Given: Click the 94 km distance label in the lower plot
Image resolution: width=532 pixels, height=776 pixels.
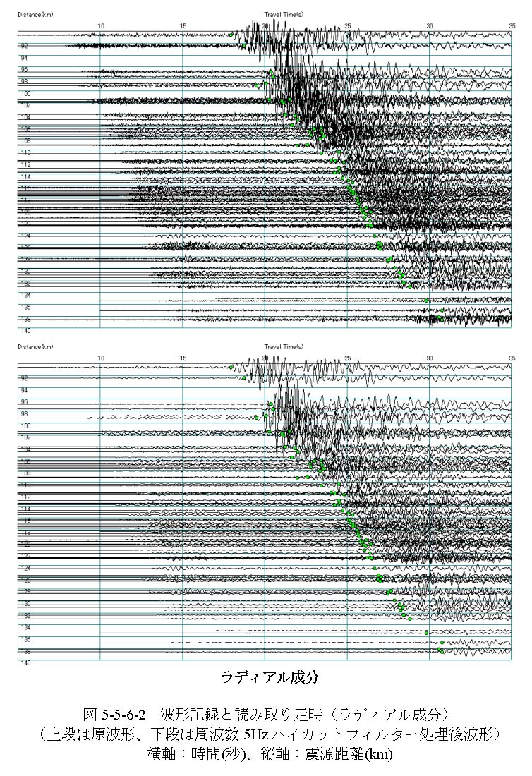Looking at the screenshot, I should [x=24, y=390].
